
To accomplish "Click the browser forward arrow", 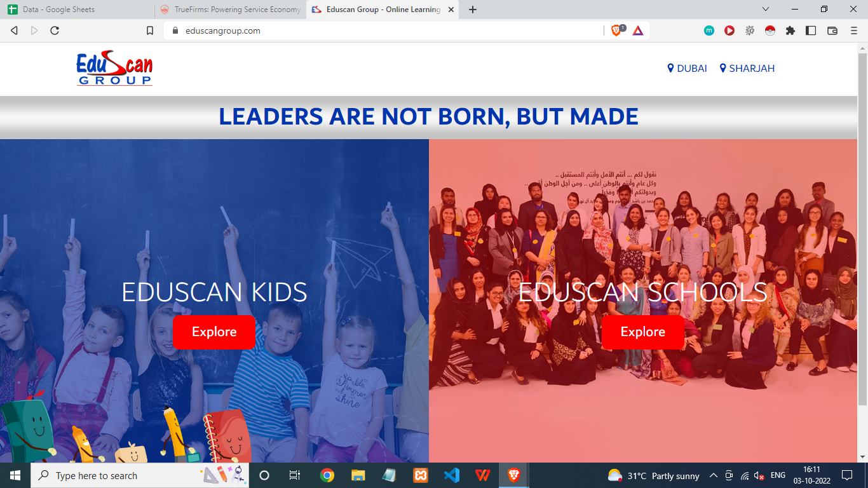I will click(34, 30).
